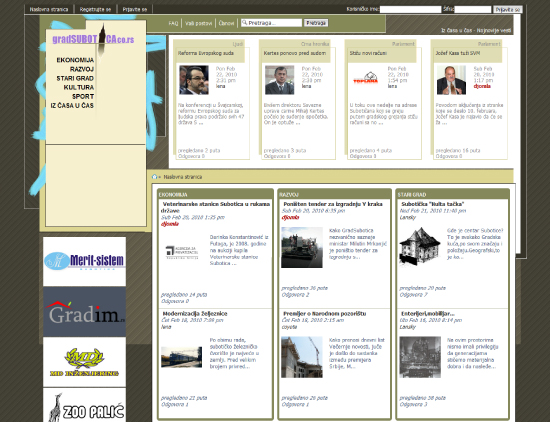Select IZ ČASA U ČAS menu item
550x422 pixels.
pos(72,106)
